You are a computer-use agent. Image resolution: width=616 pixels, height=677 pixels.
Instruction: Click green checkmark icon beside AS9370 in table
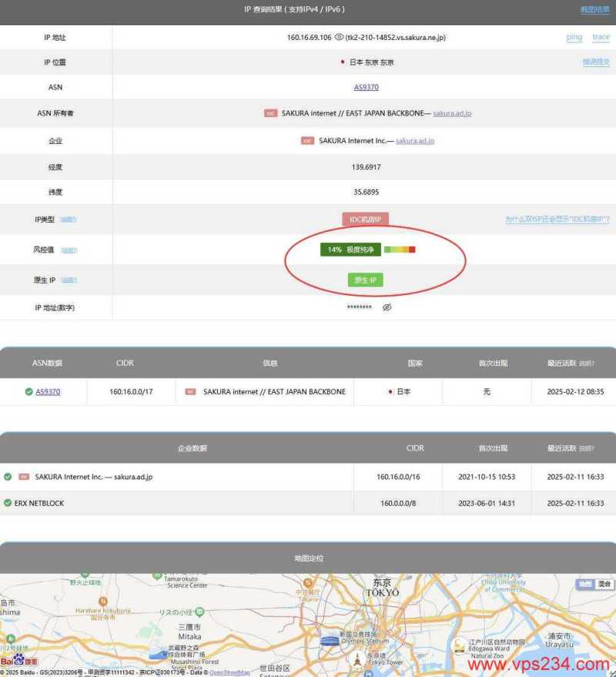[x=28, y=391]
